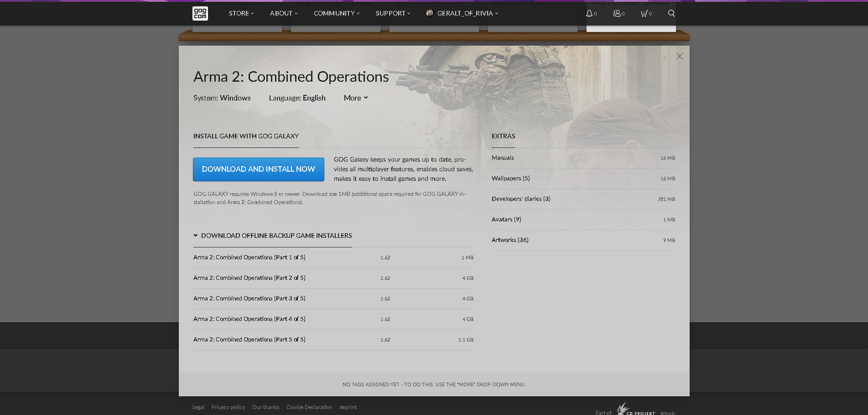Open the shopping cart icon
Viewport: 868px width, 415px height.
tap(644, 13)
